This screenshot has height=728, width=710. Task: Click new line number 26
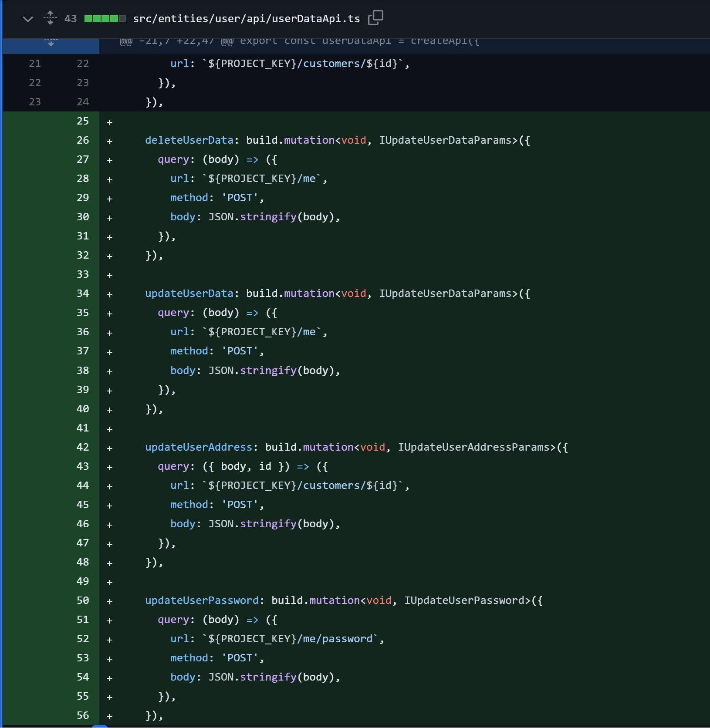[x=82, y=140]
